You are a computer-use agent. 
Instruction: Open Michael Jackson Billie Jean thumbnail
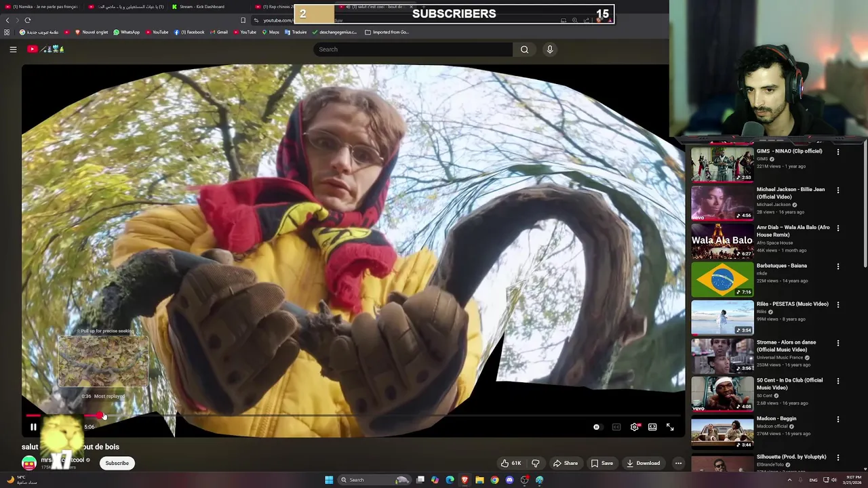click(722, 203)
